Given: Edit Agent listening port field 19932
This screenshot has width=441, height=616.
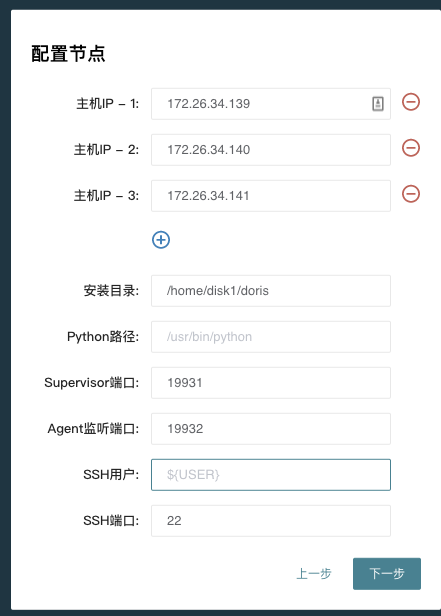Looking at the screenshot, I should click(x=271, y=429).
